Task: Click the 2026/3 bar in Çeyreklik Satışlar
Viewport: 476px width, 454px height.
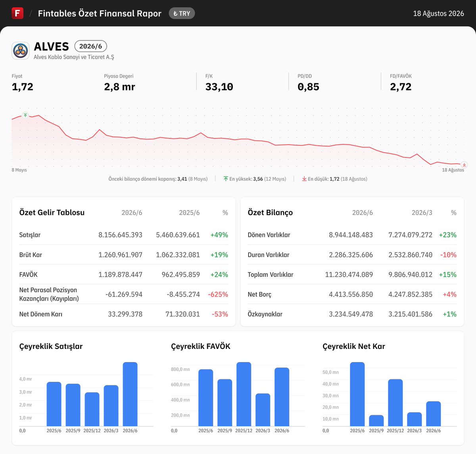Action: 111,406
